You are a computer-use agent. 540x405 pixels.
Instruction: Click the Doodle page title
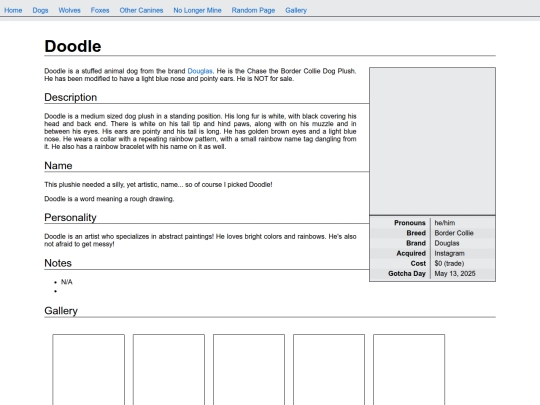73,46
